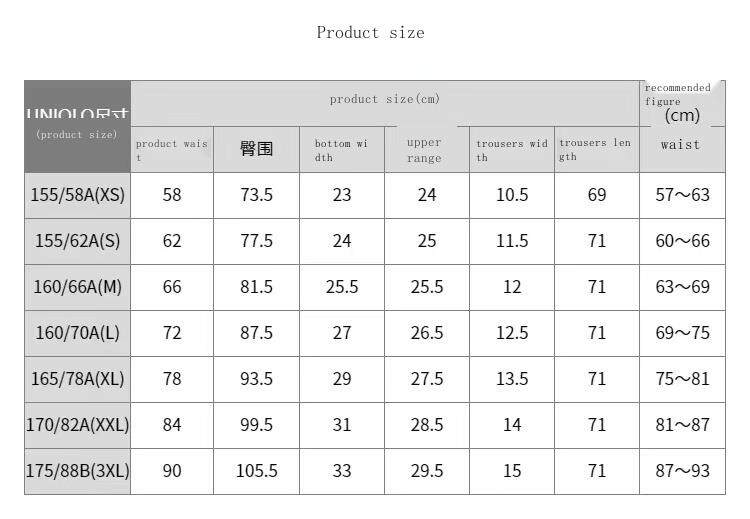
Task: Select the 165/78A(XL) size row label
Action: coord(78,379)
